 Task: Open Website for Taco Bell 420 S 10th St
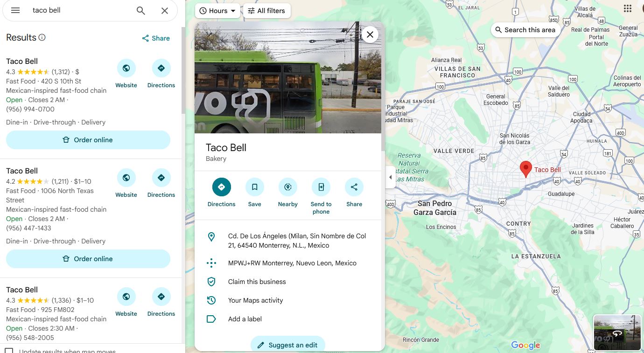point(126,74)
